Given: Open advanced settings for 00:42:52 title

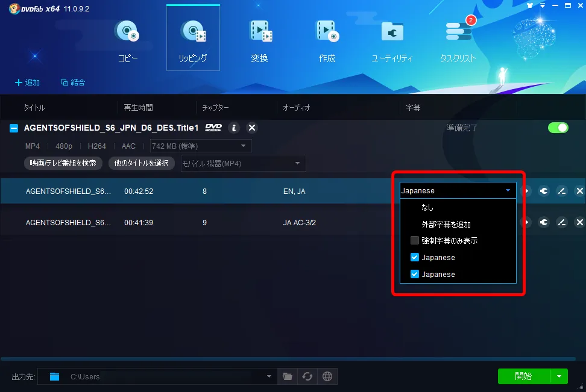Looking at the screenshot, I should [544, 191].
